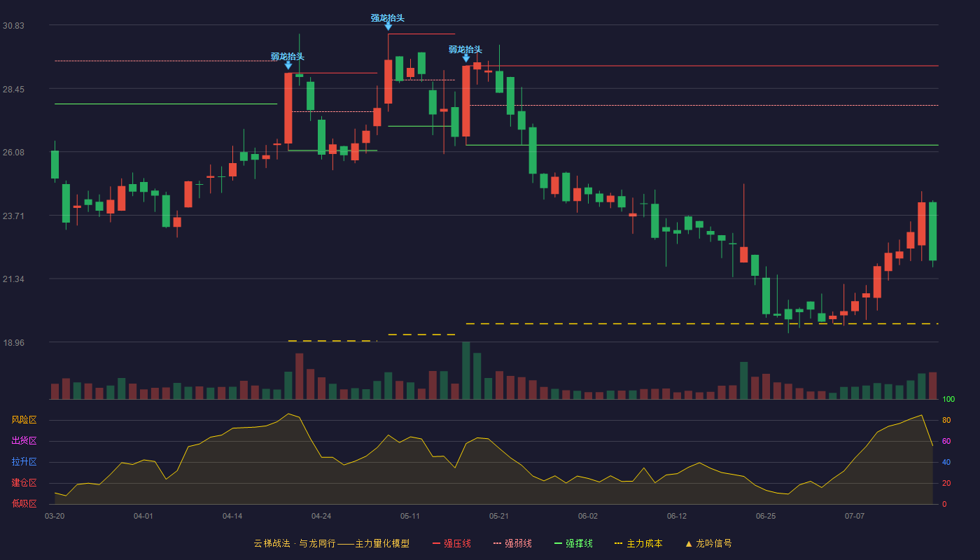Click the 建仓区 zone label

(24, 483)
